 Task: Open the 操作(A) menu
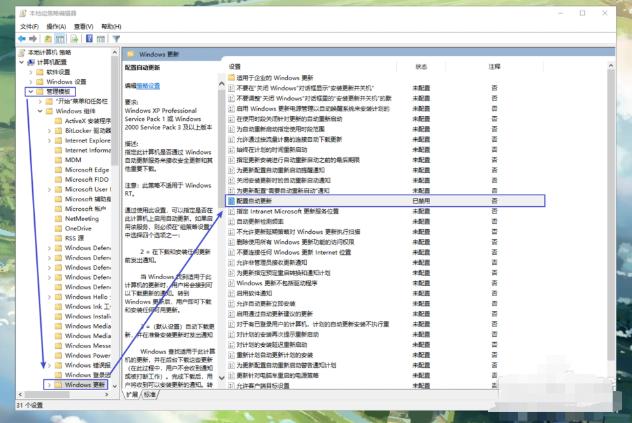56,27
